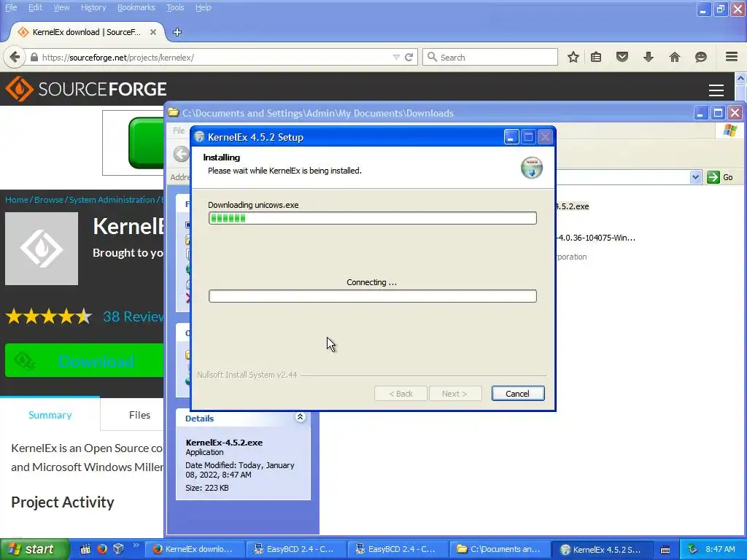Click the System Administration breadcrumb link
The width and height of the screenshot is (747, 560).
pyautogui.click(x=112, y=200)
